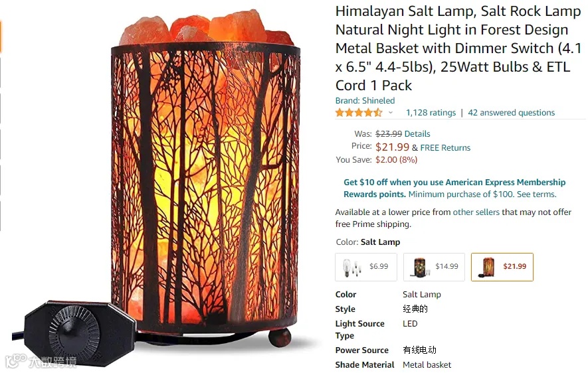
Task: Click the bulb icon in the $6.99 swatch
Action: (351, 267)
